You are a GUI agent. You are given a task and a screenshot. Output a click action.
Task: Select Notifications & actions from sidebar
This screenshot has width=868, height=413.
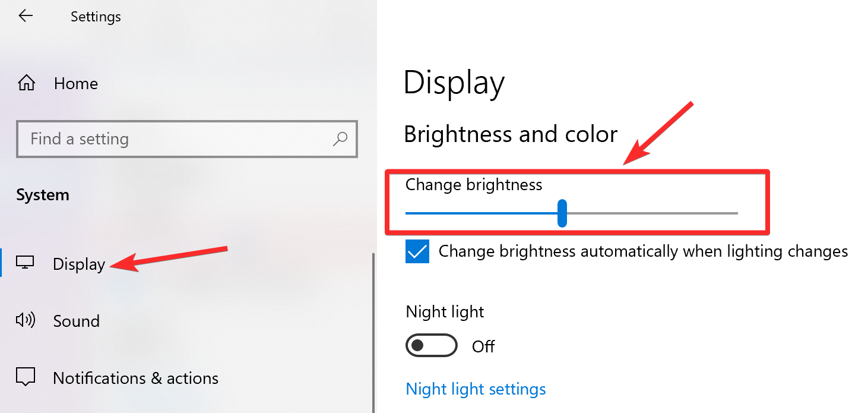click(135, 377)
